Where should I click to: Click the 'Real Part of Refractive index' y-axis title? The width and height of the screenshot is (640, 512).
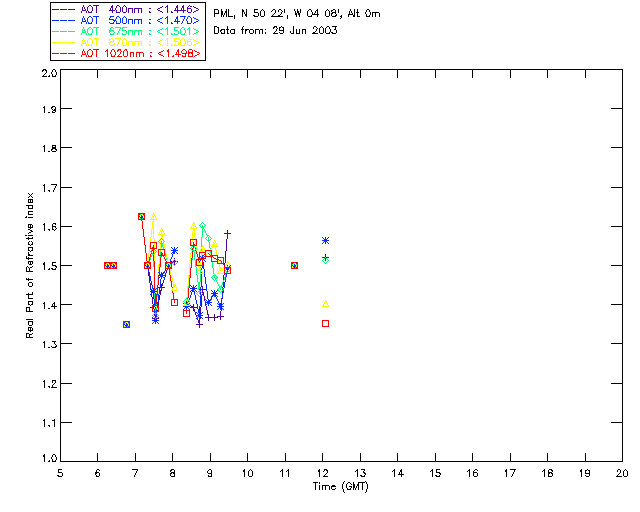pos(30,265)
